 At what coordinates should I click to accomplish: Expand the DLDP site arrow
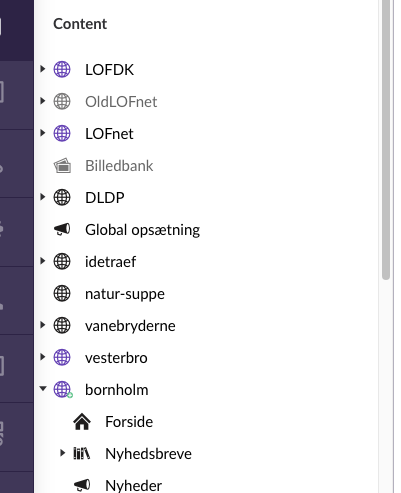coord(42,197)
